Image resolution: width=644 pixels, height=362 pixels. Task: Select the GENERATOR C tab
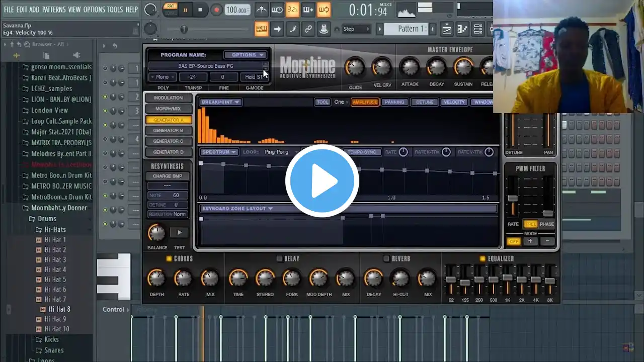point(169,141)
